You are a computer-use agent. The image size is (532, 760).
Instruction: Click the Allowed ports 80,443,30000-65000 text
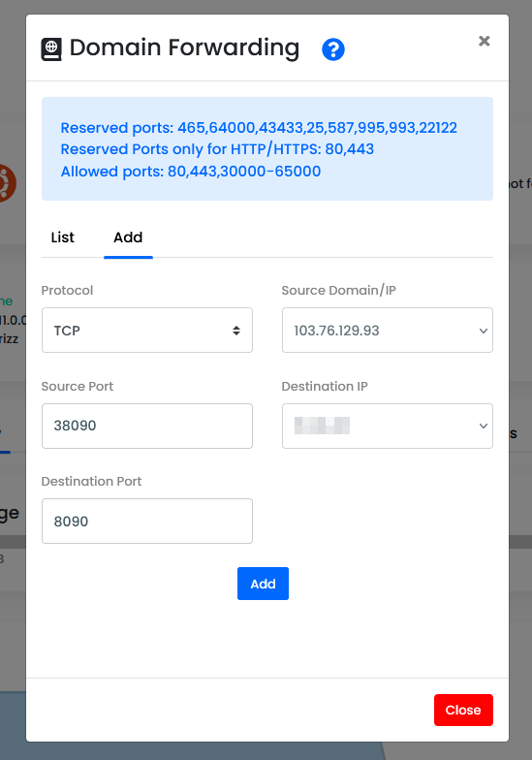tap(190, 171)
